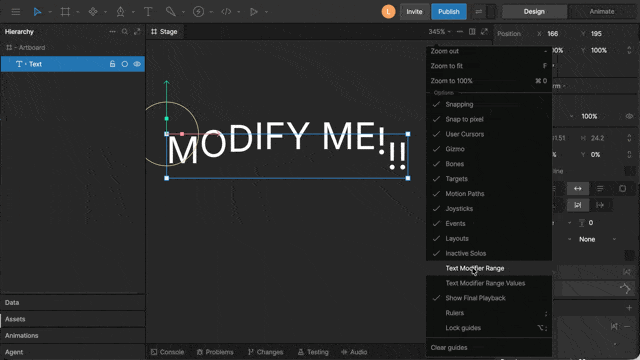Switch to Animate mode
Screen dimensions: 640x360
tap(602, 11)
